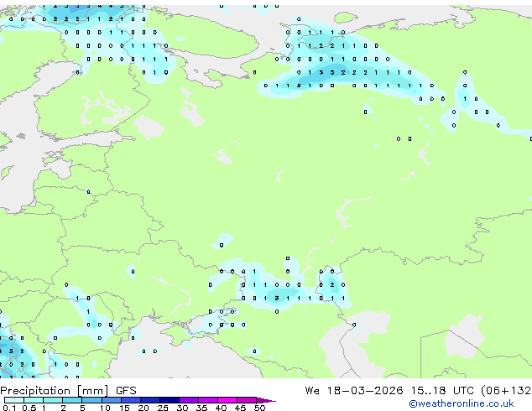This screenshot has height=411, width=532.
Task: Click the '0.1' legend scale label
Action: (x=9, y=408)
